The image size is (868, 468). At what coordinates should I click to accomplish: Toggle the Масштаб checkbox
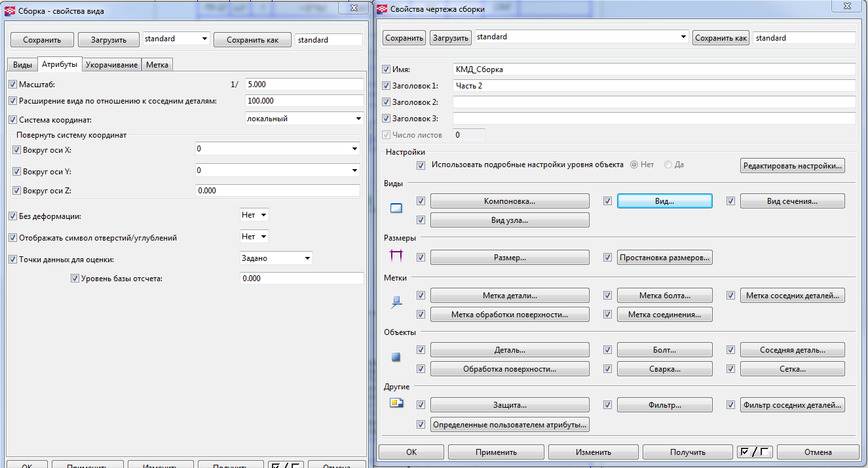[13, 84]
